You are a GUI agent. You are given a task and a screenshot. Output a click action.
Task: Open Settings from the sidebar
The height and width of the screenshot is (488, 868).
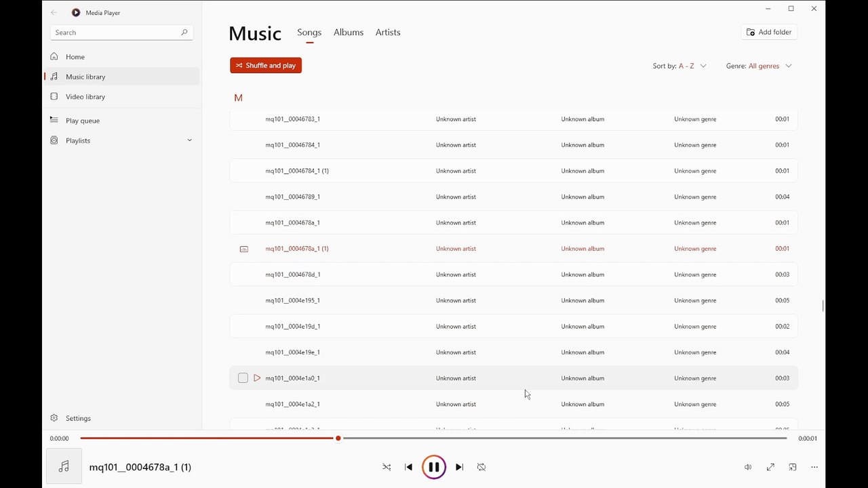pyautogui.click(x=121, y=418)
